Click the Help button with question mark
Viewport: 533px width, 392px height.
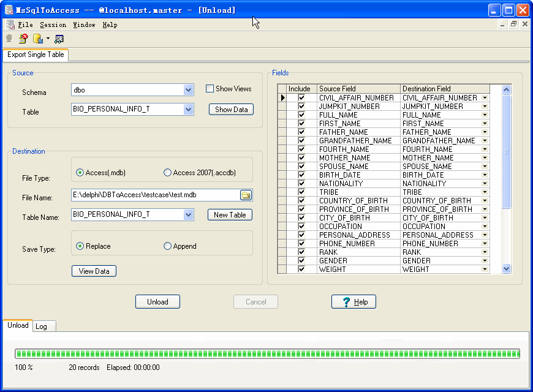click(x=354, y=302)
